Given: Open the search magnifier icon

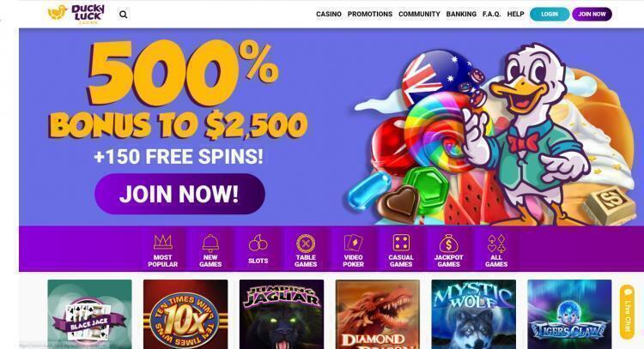Looking at the screenshot, I should [123, 15].
